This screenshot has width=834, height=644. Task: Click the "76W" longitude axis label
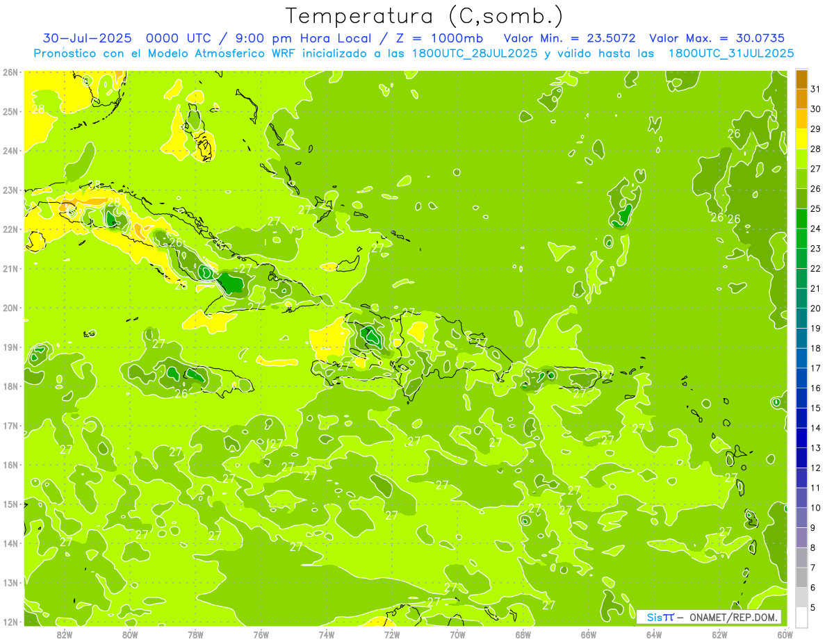pyautogui.click(x=261, y=634)
